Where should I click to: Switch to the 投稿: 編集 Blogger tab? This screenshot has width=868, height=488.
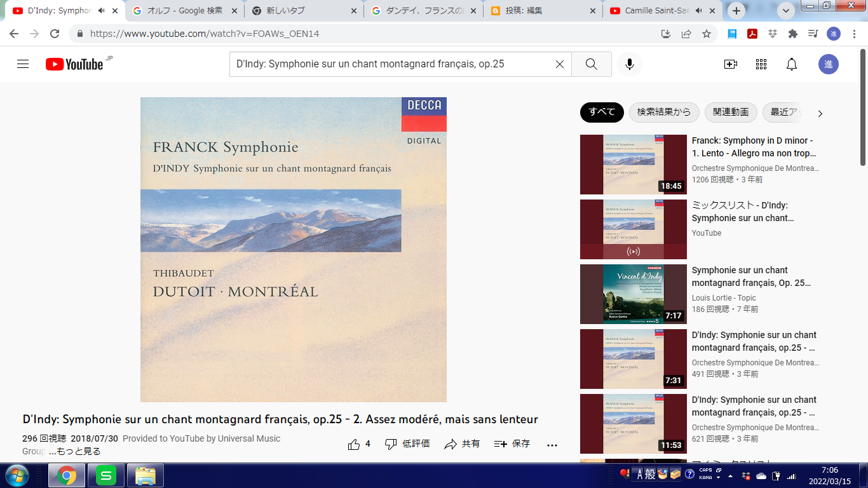click(542, 11)
